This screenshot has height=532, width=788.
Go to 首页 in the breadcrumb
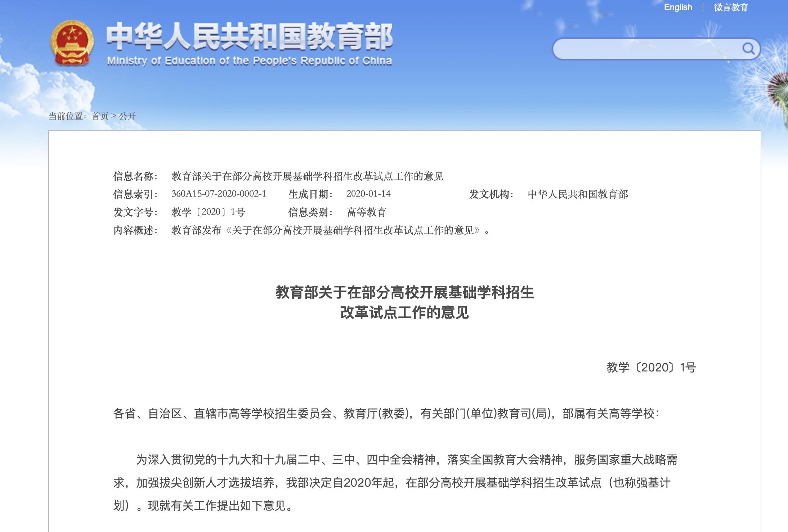tap(100, 116)
